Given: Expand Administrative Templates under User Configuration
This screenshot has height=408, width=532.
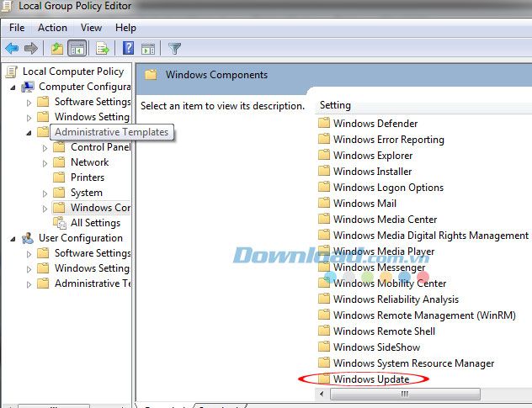Looking at the screenshot, I should tap(29, 284).
